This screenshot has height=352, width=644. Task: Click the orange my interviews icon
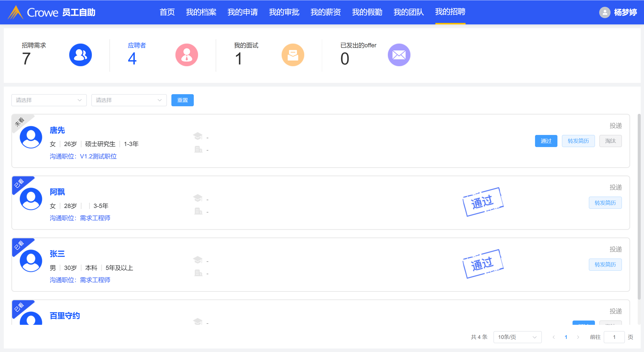293,55
